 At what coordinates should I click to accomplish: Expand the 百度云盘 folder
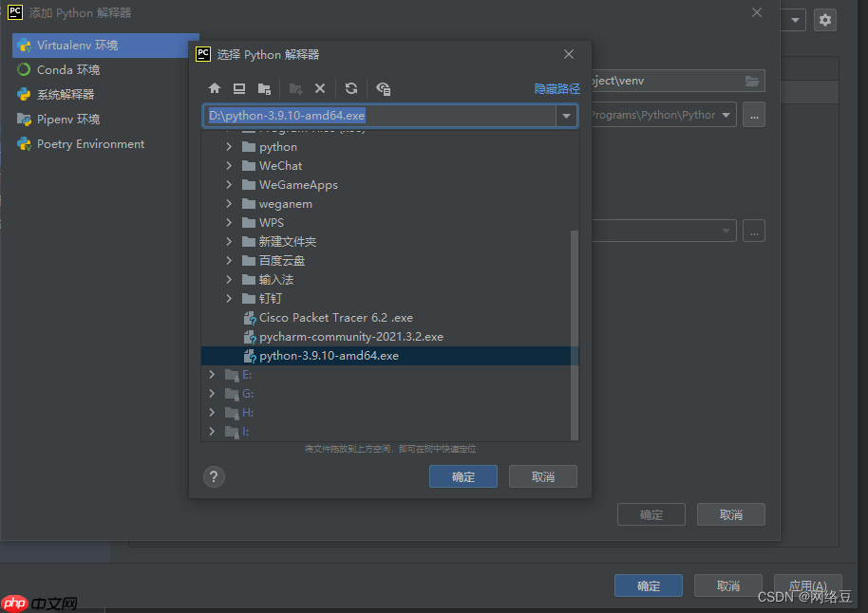pos(229,261)
